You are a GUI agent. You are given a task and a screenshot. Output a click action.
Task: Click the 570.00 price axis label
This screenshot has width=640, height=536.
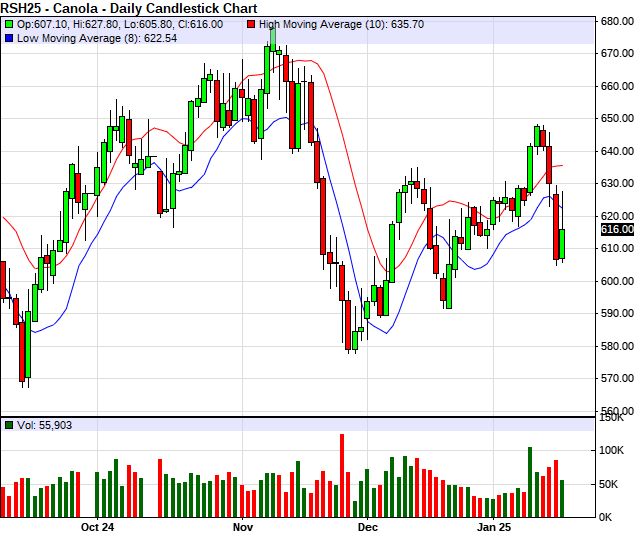pos(617,379)
